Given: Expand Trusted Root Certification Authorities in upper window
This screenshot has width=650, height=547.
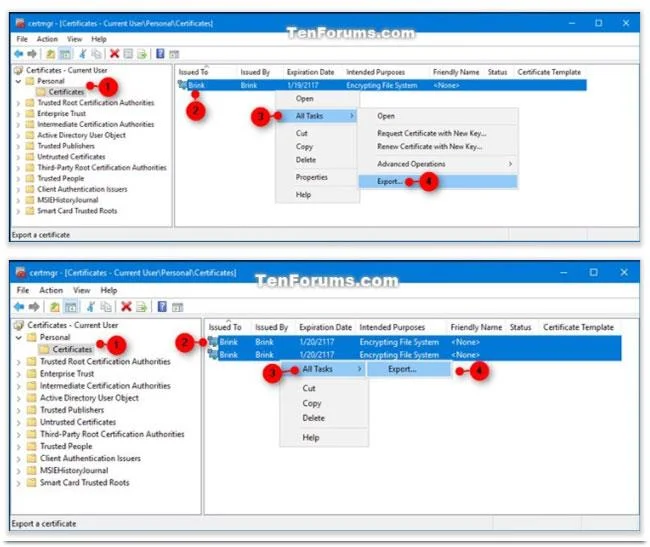Looking at the screenshot, I should click(18, 103).
